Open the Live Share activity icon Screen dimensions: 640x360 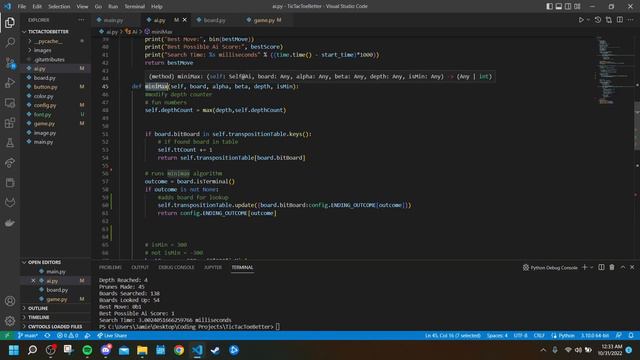click(x=10, y=163)
